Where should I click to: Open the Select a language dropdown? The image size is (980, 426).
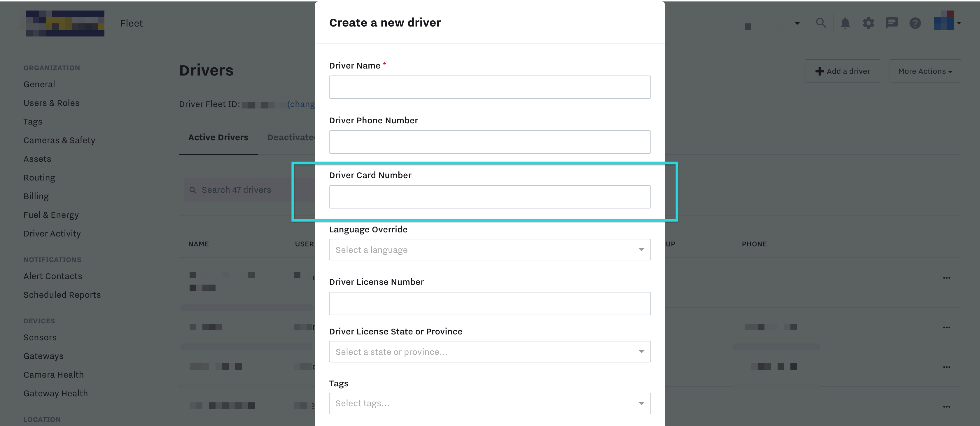(490, 250)
